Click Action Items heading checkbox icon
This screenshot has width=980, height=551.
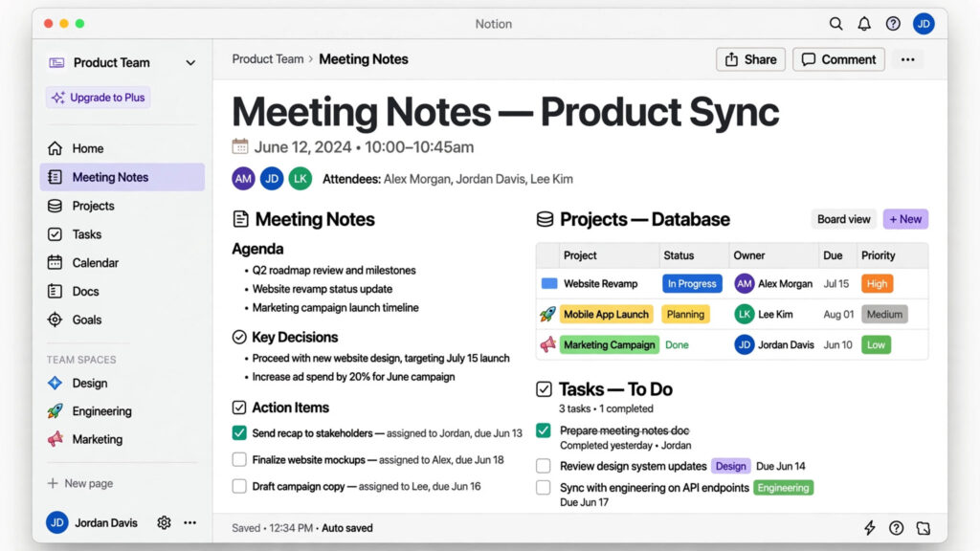click(x=239, y=408)
